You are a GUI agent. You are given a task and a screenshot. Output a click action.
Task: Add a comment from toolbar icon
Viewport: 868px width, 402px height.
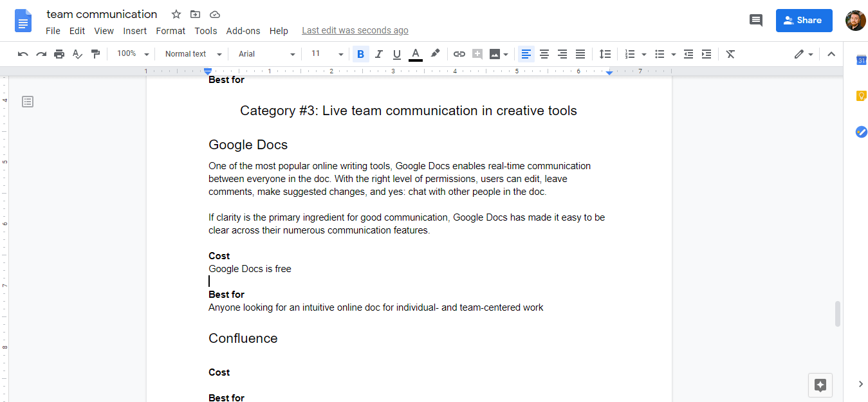477,54
